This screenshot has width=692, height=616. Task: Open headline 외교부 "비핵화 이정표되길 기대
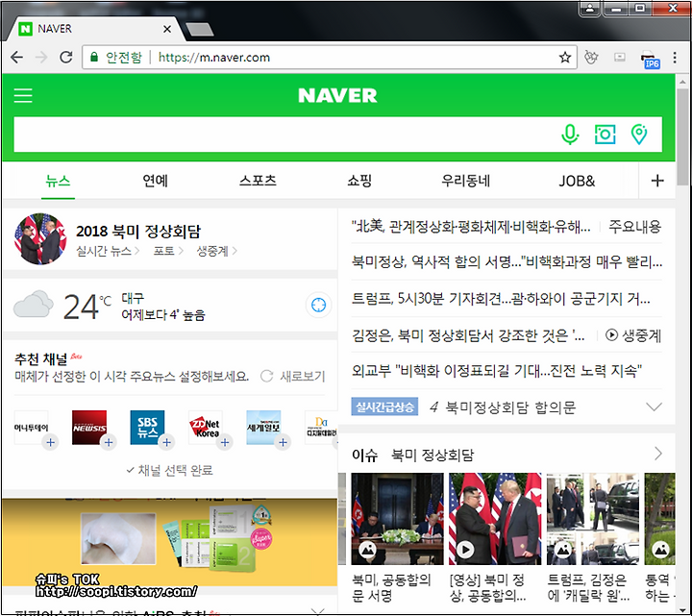click(497, 371)
